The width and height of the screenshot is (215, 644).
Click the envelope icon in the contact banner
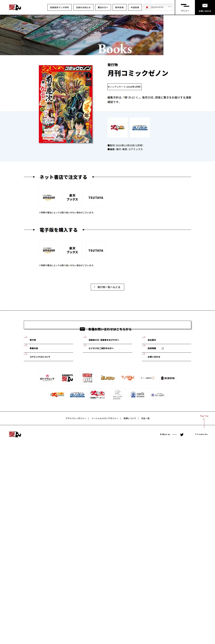(82, 329)
